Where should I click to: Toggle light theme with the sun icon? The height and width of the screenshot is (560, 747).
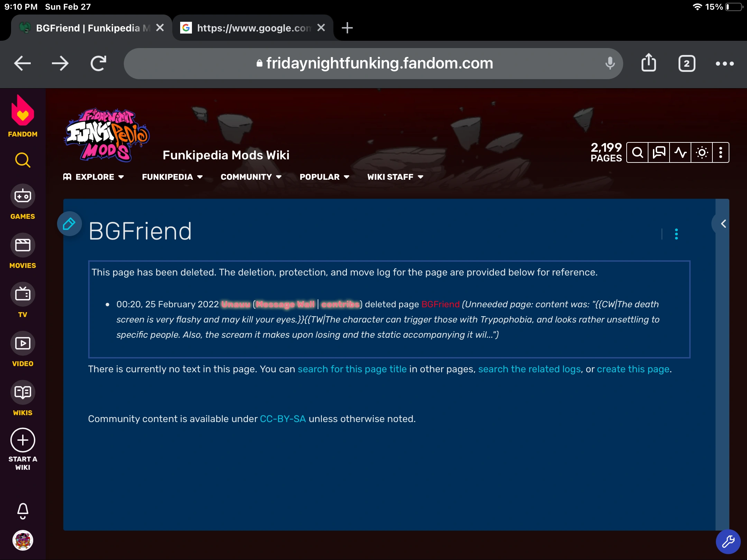(x=702, y=152)
